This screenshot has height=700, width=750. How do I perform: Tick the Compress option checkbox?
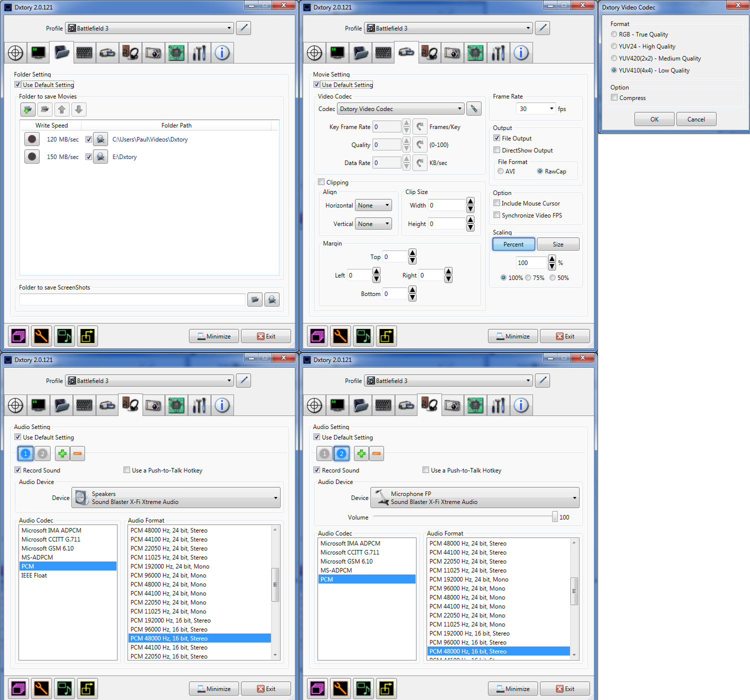point(614,98)
